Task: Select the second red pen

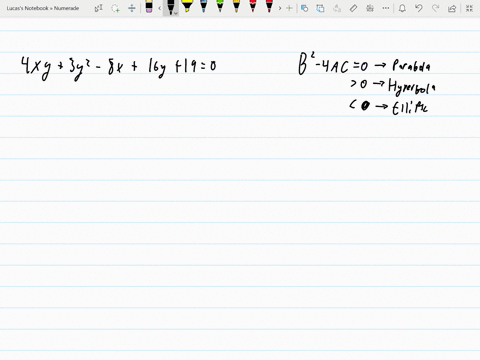Action: (x=269, y=6)
